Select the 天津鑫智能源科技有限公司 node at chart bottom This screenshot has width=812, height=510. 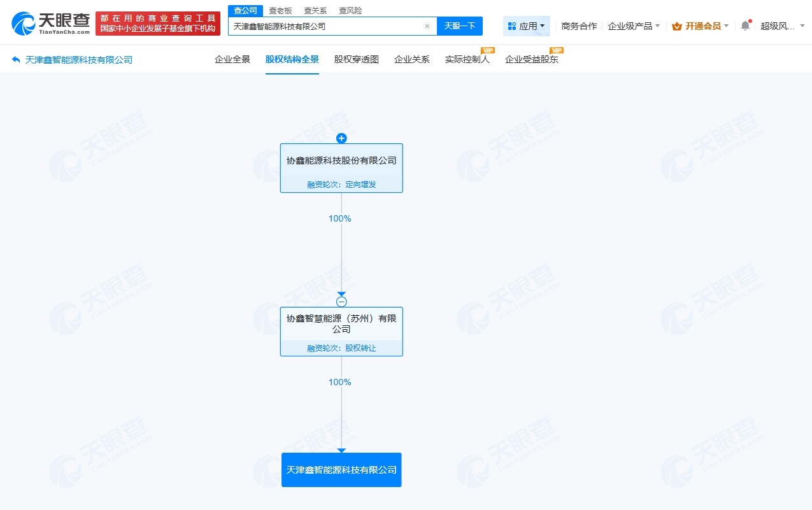[341, 469]
